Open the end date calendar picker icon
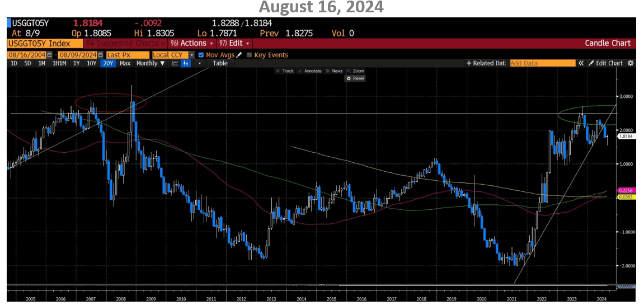Screen dimensions: 644x305 point(100,55)
